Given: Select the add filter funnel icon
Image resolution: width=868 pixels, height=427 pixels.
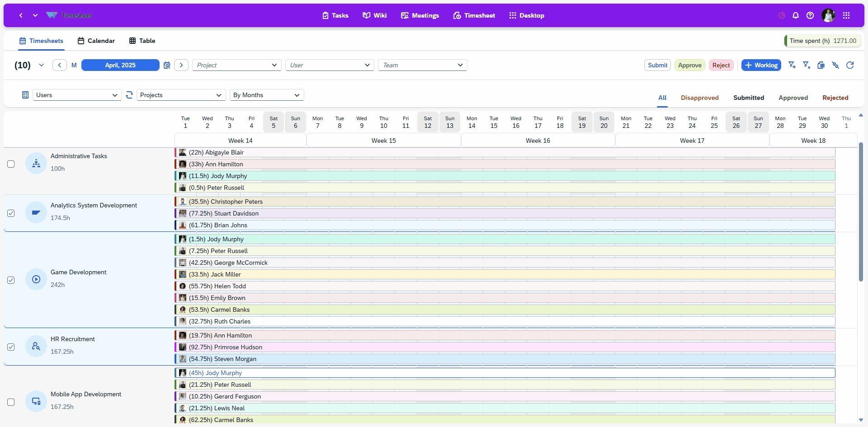Looking at the screenshot, I should [793, 65].
